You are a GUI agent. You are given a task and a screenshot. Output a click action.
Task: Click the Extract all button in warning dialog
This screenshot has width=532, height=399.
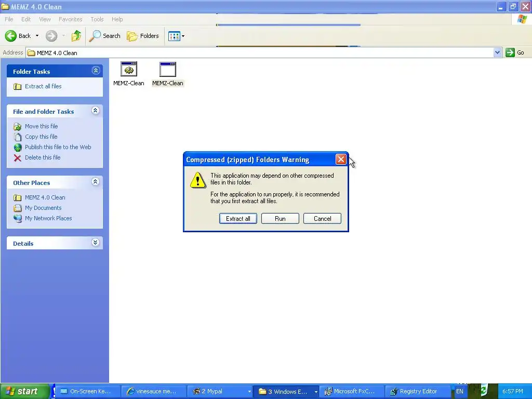238,219
